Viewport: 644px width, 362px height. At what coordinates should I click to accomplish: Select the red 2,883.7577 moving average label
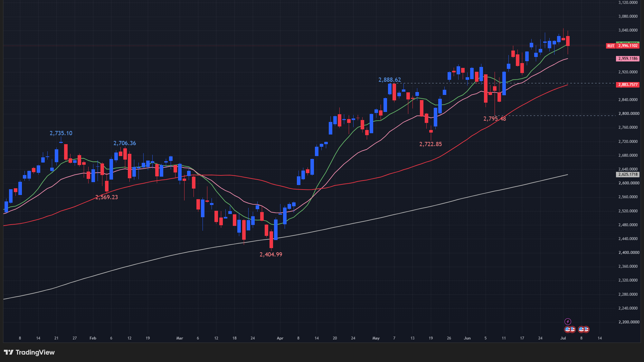pos(628,85)
